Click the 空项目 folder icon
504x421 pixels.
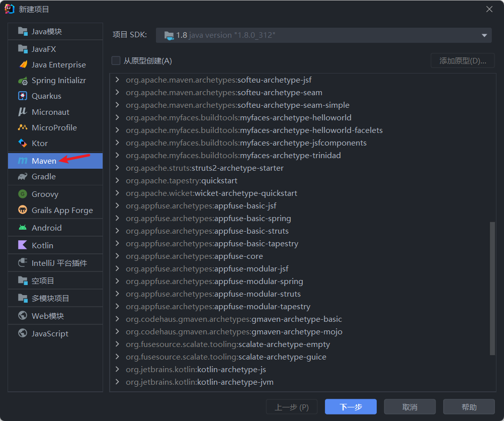click(23, 280)
